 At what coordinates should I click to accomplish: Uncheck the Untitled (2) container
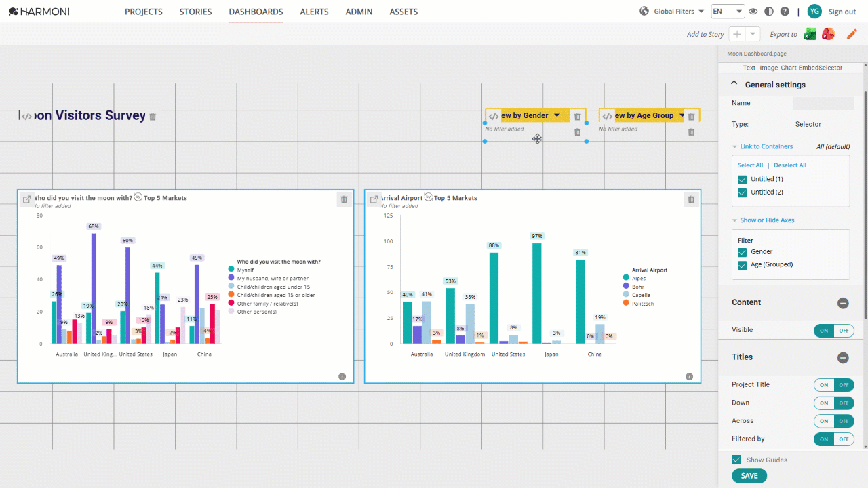[x=742, y=192]
